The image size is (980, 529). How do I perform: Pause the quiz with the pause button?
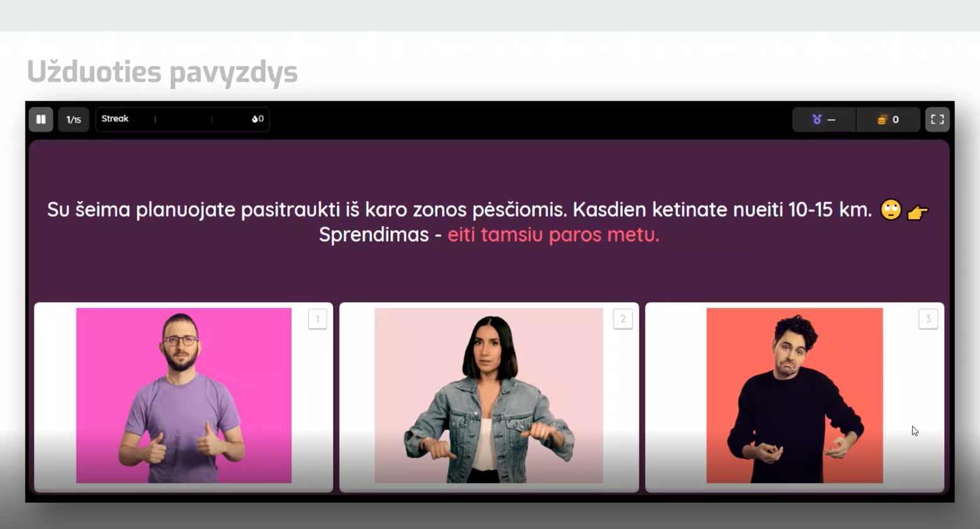41,119
